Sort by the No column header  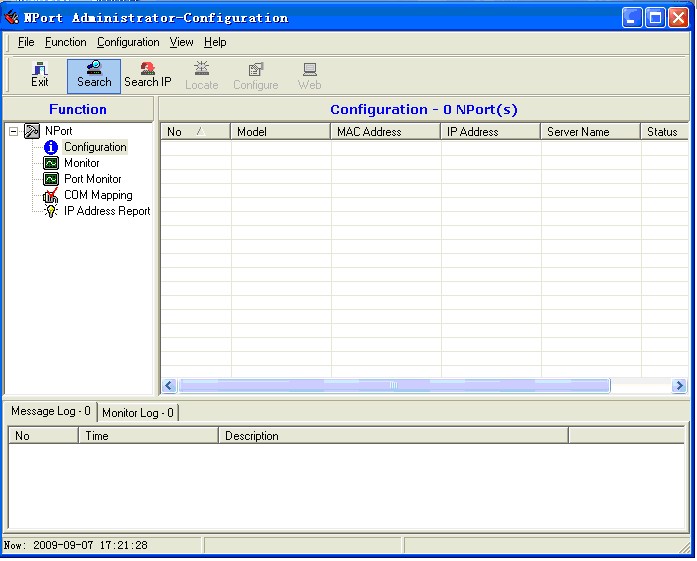(x=196, y=132)
